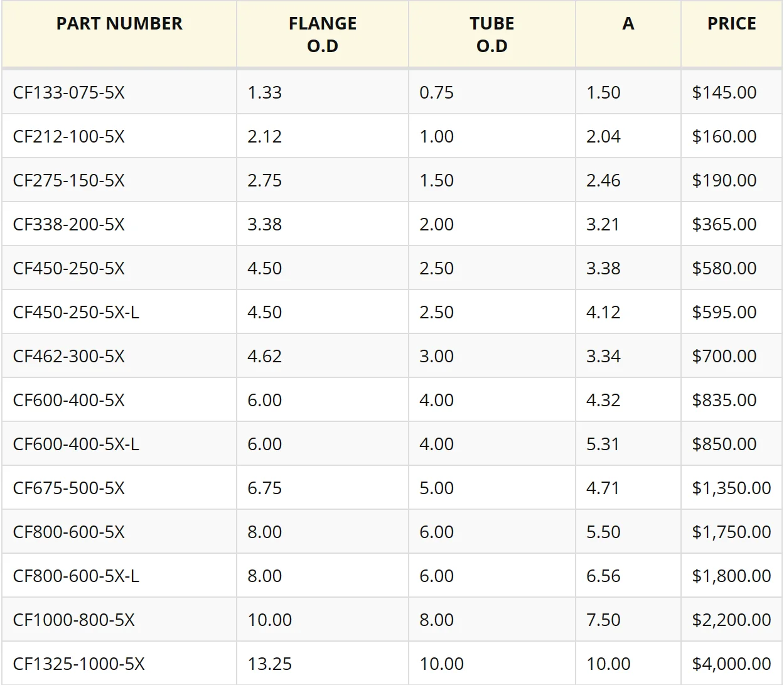This screenshot has width=784, height=685.
Task: Click part number CF462-300-5X
Action: coord(69,357)
